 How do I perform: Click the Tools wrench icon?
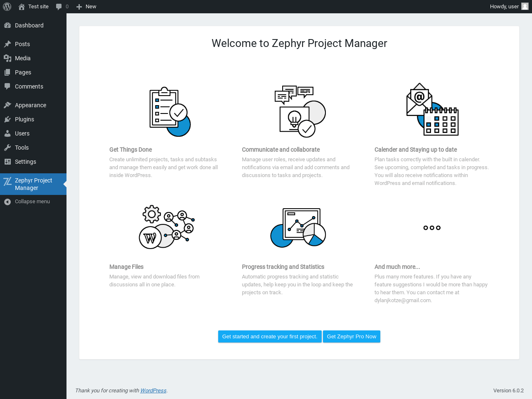click(x=7, y=148)
